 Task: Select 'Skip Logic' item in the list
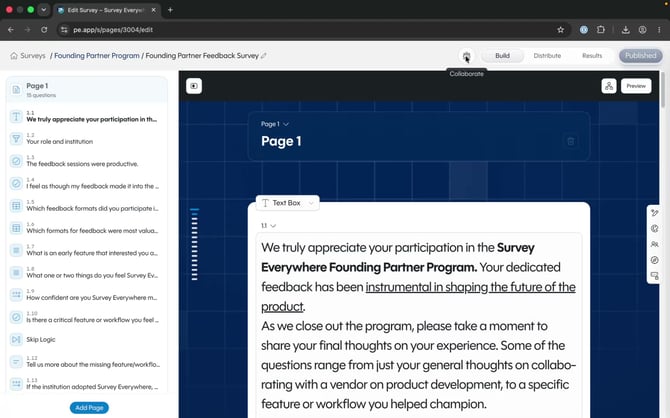click(41, 339)
